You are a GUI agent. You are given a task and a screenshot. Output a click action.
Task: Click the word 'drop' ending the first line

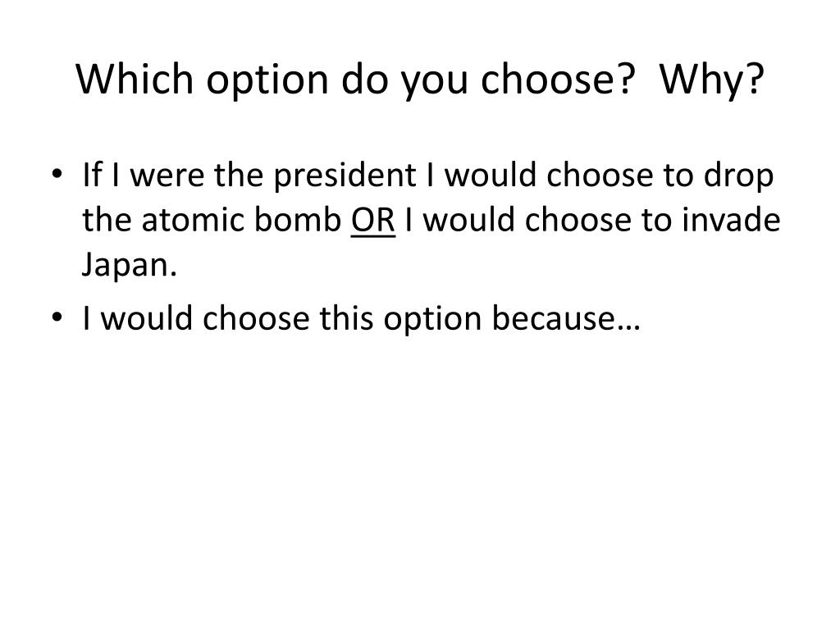tap(739, 176)
